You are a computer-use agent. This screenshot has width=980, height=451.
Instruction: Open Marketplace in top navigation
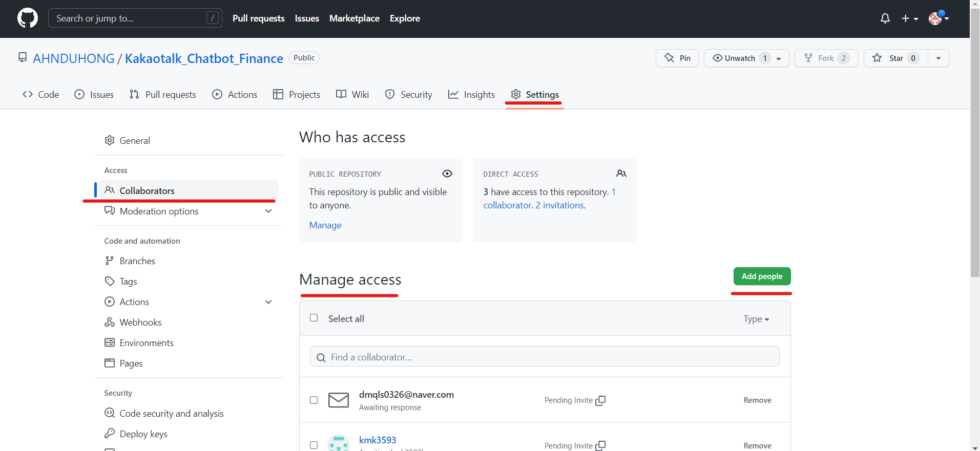[x=355, y=18]
